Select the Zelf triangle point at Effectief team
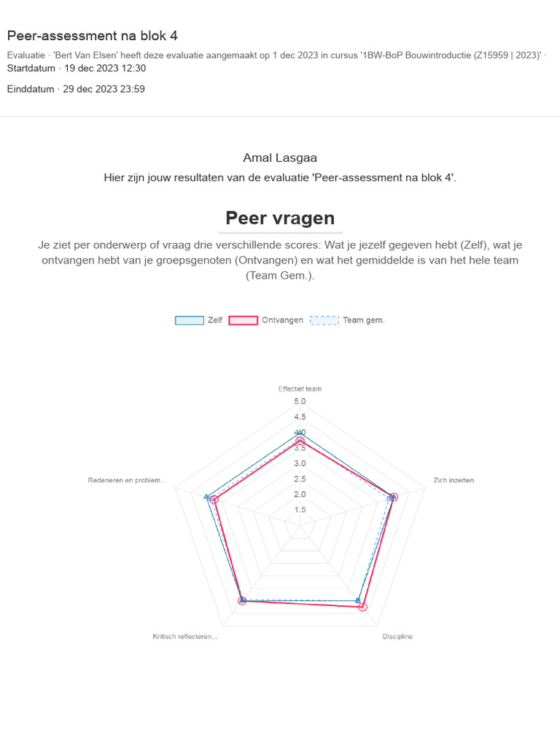560x747 pixels. [x=300, y=433]
